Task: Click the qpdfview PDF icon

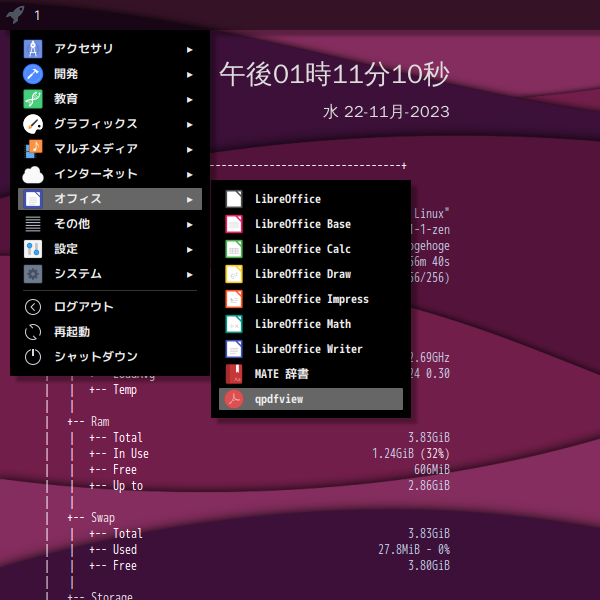Action: point(234,399)
